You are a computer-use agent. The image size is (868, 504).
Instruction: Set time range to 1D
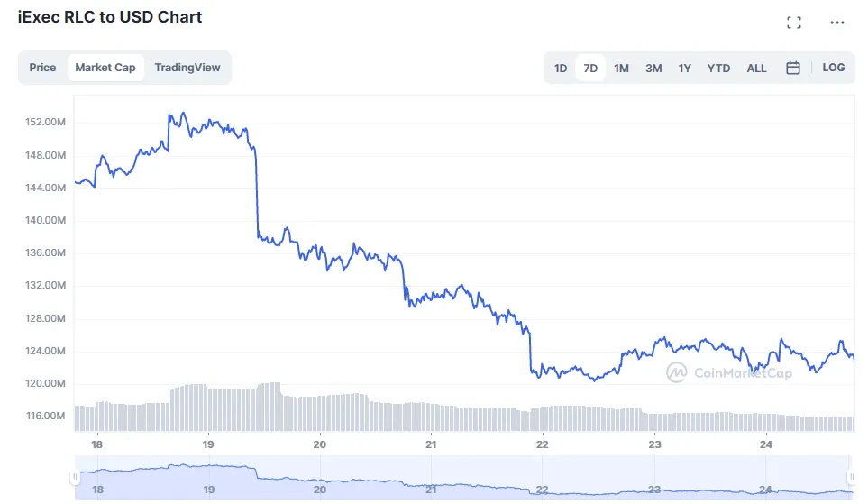(x=561, y=68)
